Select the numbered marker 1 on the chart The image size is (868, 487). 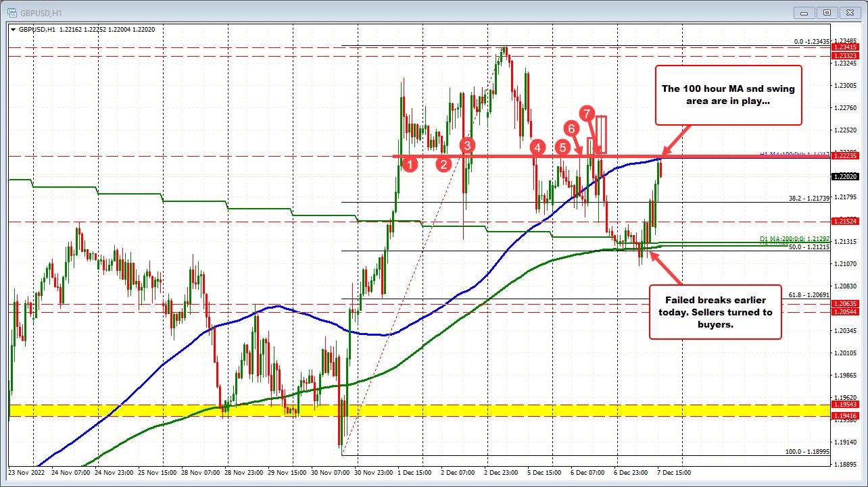[411, 163]
